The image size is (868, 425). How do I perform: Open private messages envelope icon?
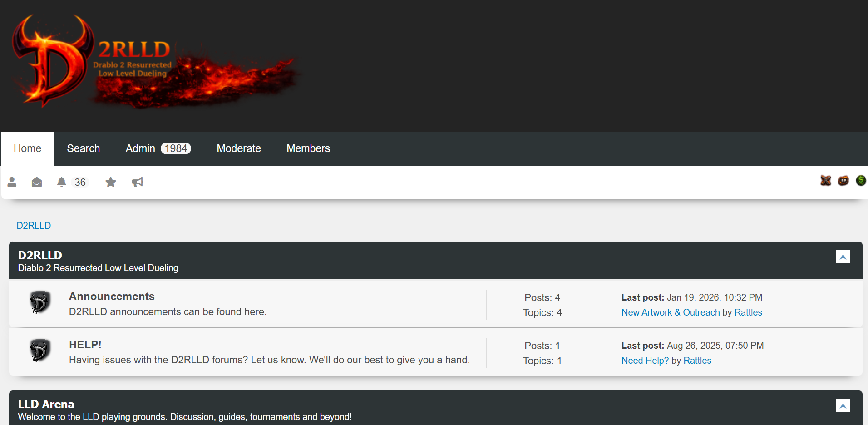pos(37,182)
